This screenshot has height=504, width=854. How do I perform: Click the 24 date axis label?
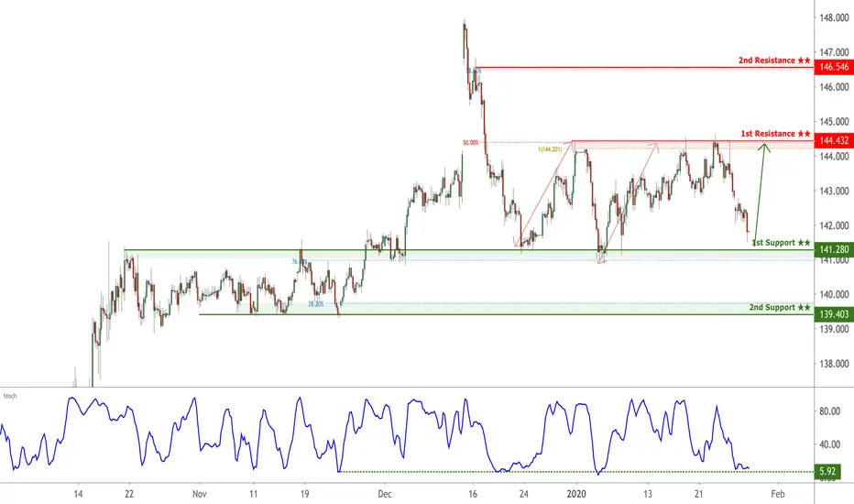pos(524,494)
